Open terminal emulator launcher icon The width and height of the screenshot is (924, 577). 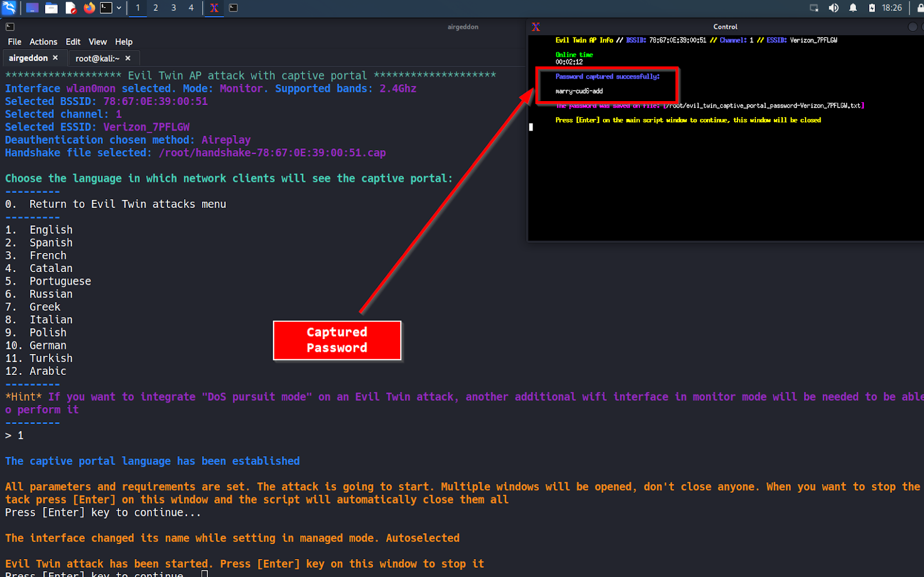106,8
